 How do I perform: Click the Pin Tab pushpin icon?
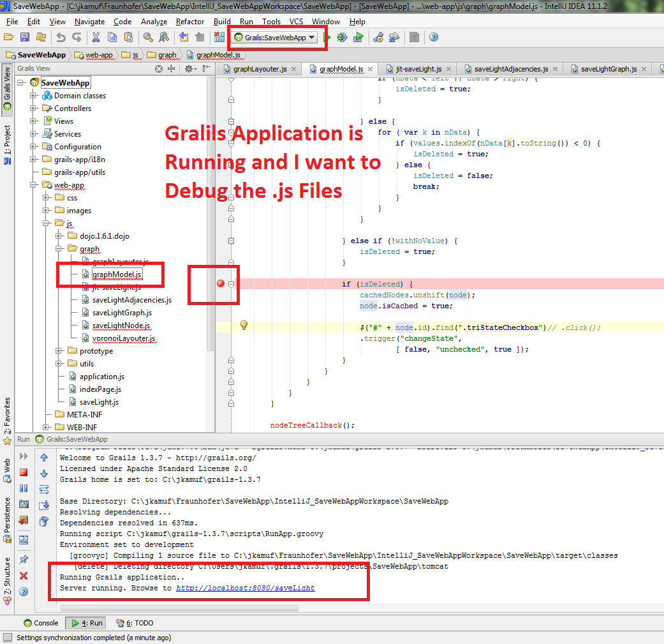24,560
